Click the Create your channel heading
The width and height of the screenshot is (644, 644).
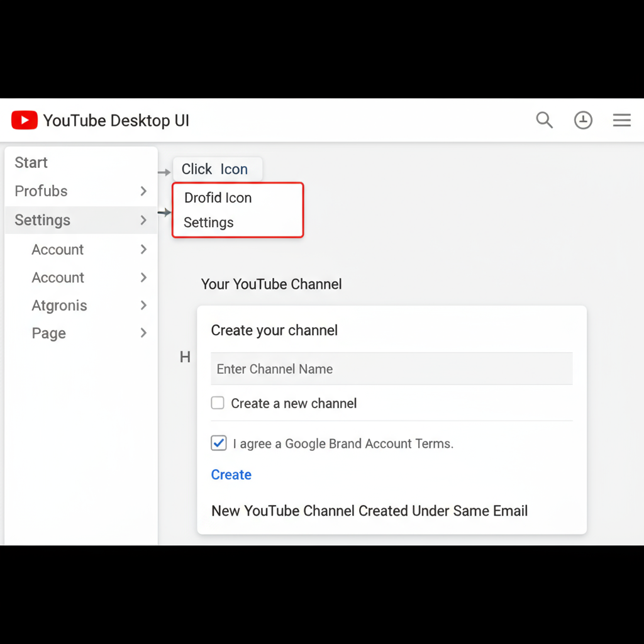tap(274, 330)
